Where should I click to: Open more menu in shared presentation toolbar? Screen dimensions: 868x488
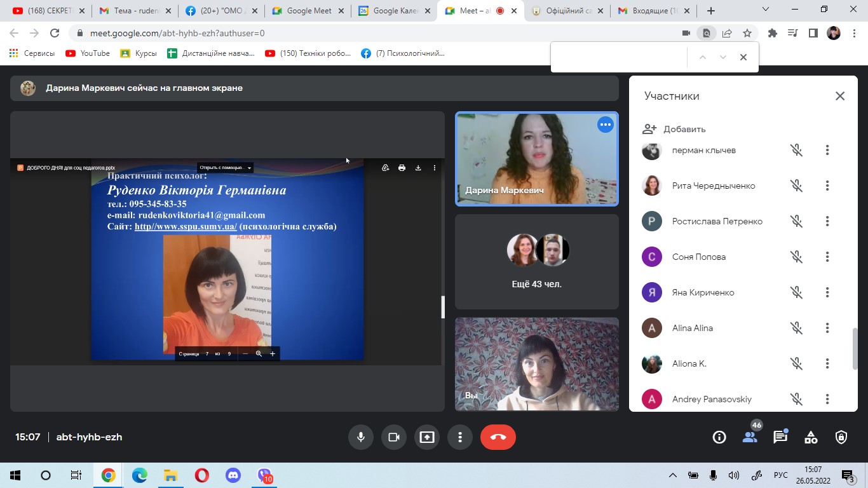tap(435, 168)
